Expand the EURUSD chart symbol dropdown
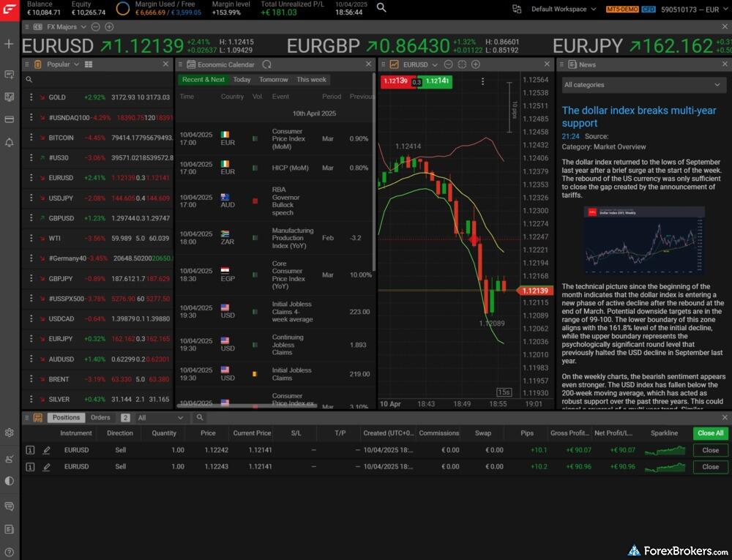Image resolution: width=732 pixels, height=560 pixels. click(436, 64)
